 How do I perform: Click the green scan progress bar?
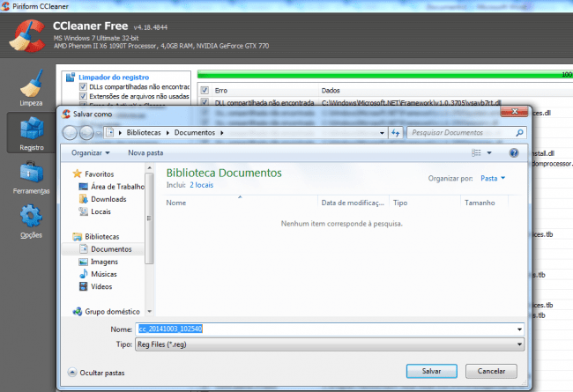click(385, 75)
